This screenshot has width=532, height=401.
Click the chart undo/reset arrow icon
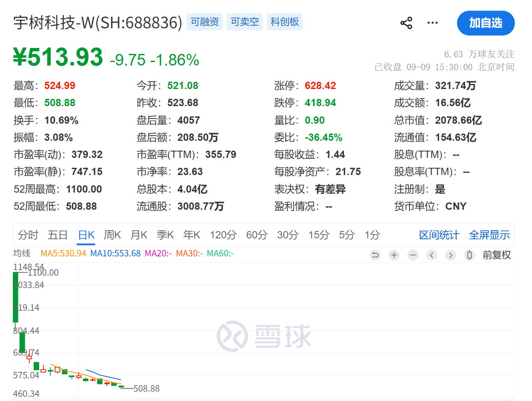point(375,255)
